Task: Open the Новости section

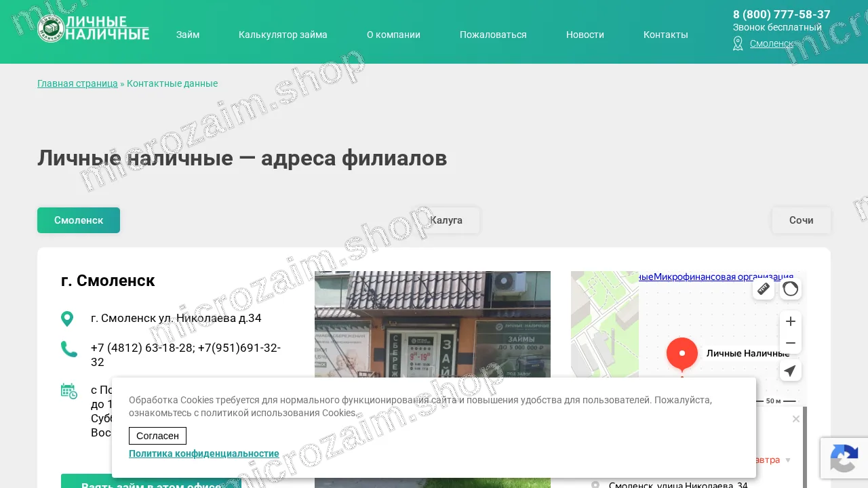Action: coord(585,35)
